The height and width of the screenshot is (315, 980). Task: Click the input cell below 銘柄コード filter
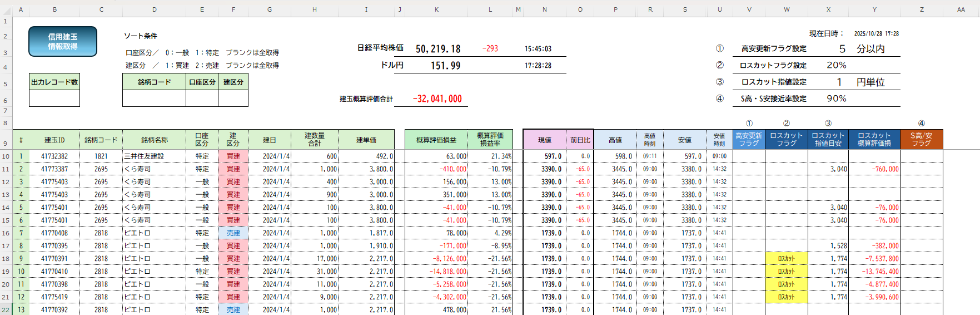click(x=154, y=99)
